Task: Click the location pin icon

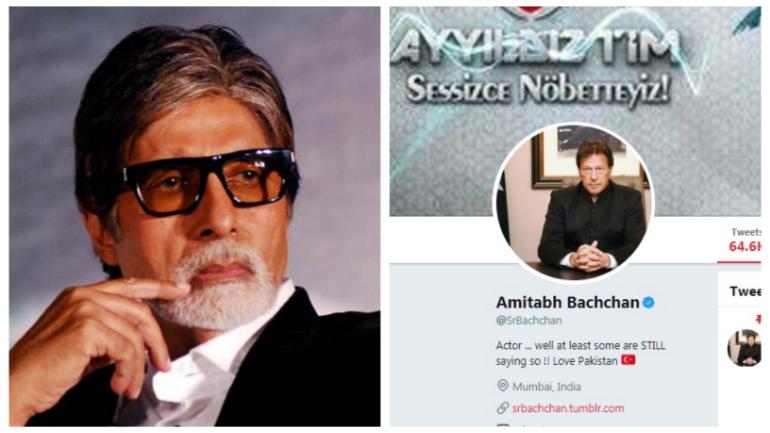Action: click(x=502, y=386)
